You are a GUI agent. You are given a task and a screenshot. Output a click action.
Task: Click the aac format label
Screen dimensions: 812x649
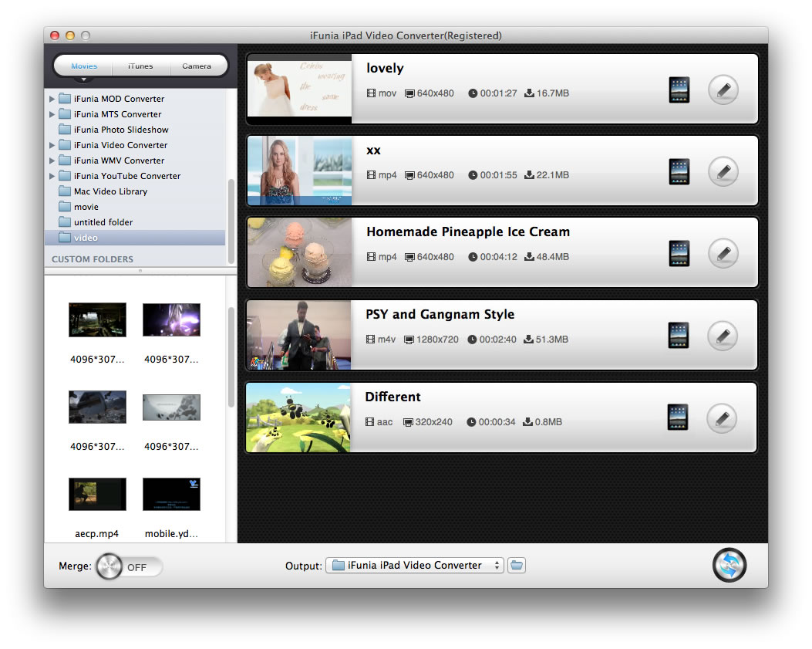click(384, 422)
